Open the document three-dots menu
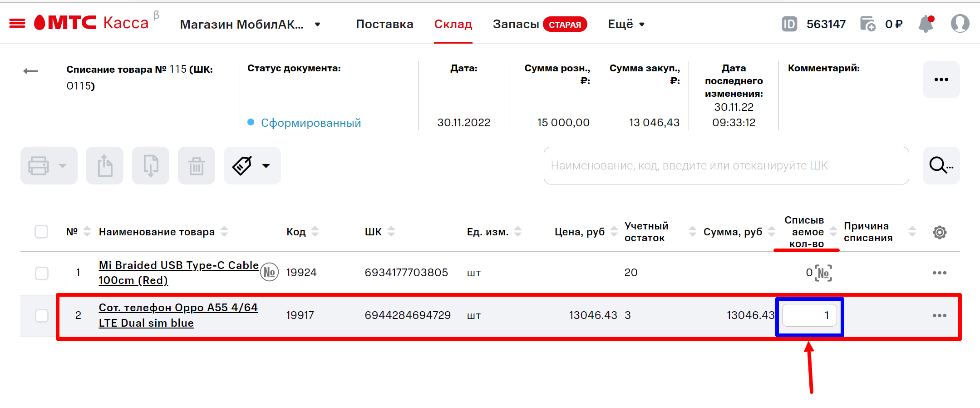The width and height of the screenshot is (980, 408). point(941,80)
